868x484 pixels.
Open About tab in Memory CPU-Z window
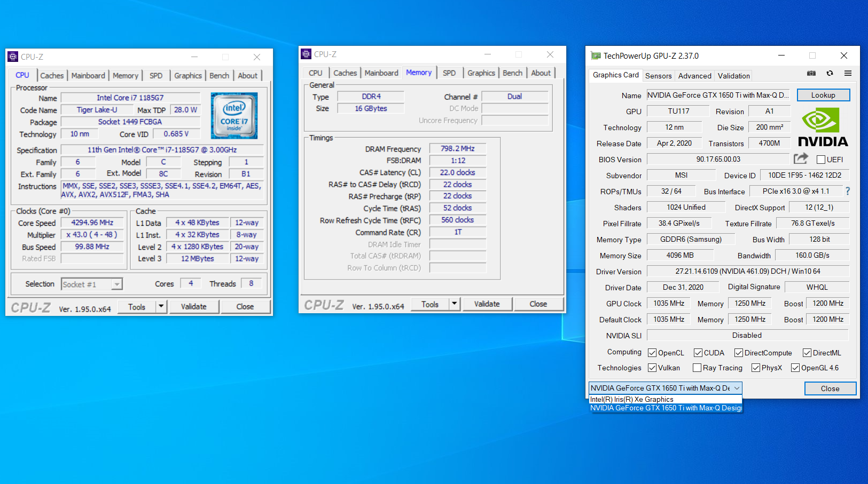(x=541, y=73)
